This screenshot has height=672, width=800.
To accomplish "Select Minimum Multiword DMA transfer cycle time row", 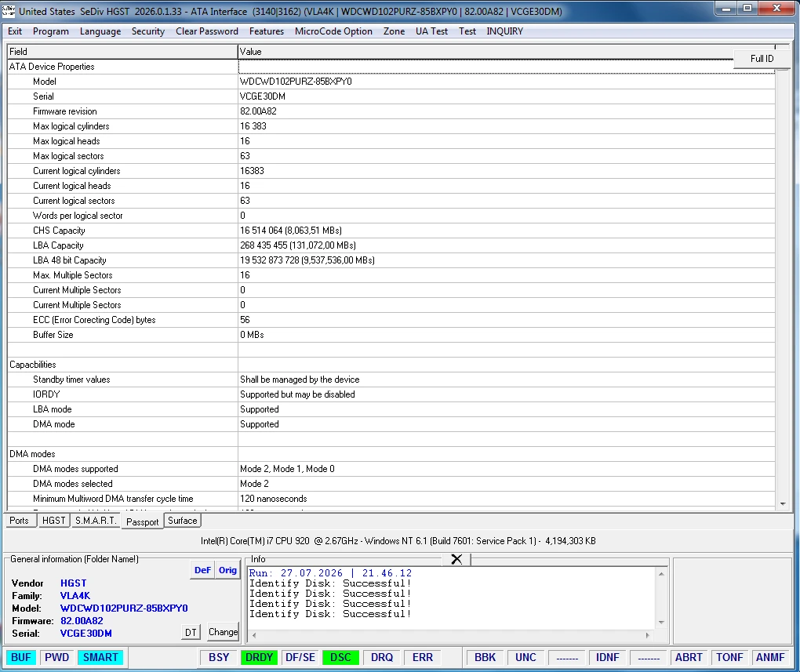I will point(391,499).
